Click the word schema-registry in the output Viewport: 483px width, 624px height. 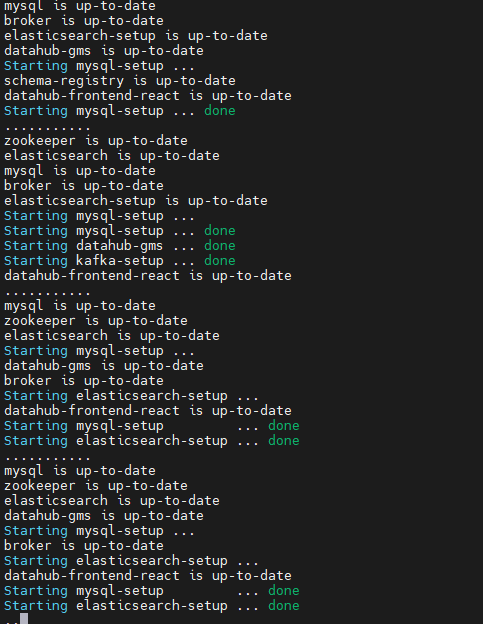click(x=64, y=81)
